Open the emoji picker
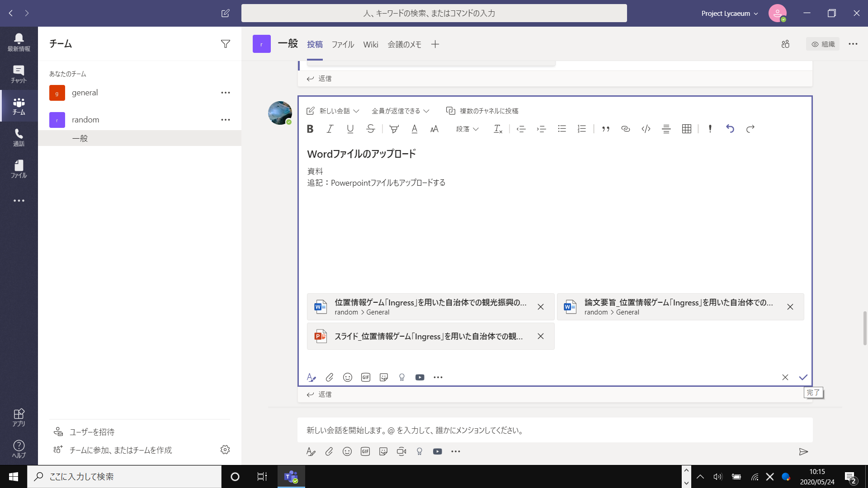868x488 pixels. 347,377
